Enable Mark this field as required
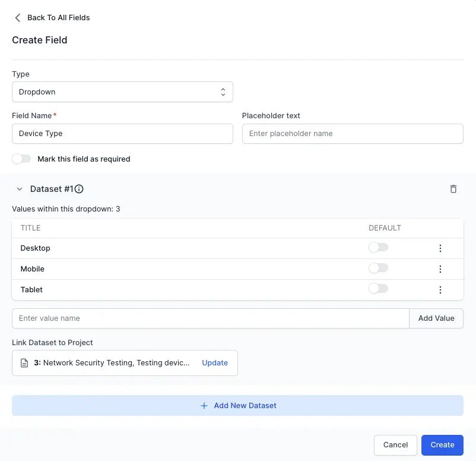The image size is (476, 461). coord(21,159)
